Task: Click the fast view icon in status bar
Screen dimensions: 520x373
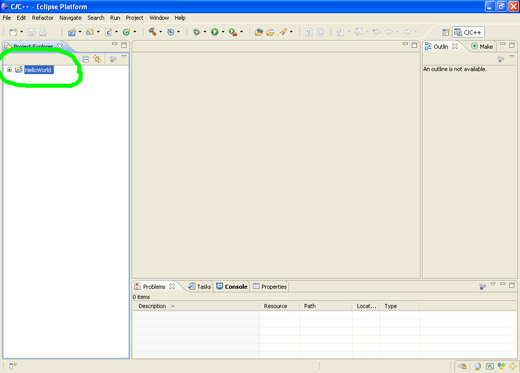Action: tap(12, 366)
